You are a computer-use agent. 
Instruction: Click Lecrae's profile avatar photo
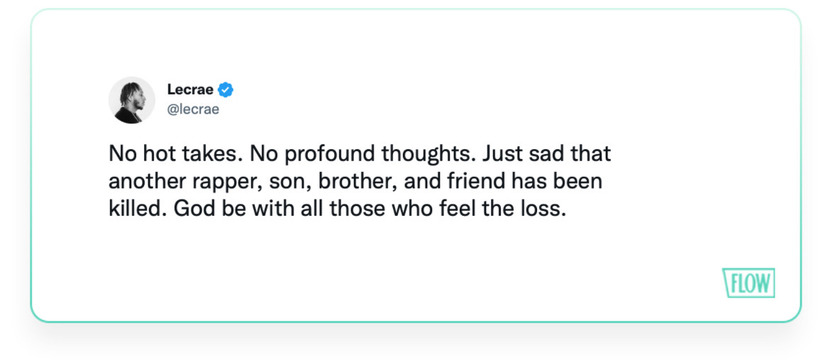pyautogui.click(x=131, y=100)
